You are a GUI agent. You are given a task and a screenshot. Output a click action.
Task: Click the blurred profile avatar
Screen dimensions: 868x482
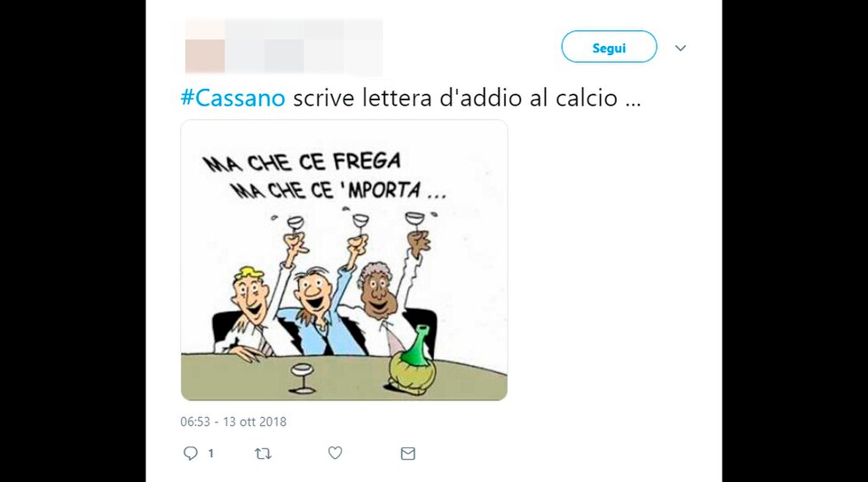[205, 47]
